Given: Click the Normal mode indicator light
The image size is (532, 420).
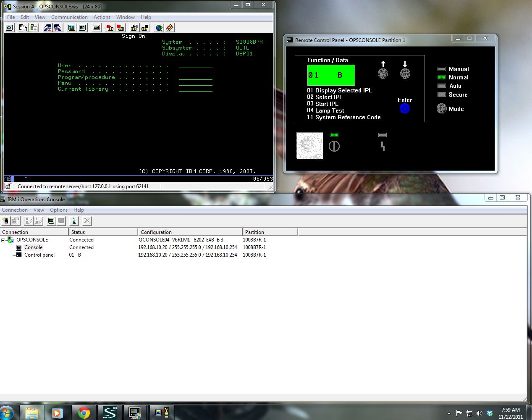Looking at the screenshot, I should click(x=441, y=77).
